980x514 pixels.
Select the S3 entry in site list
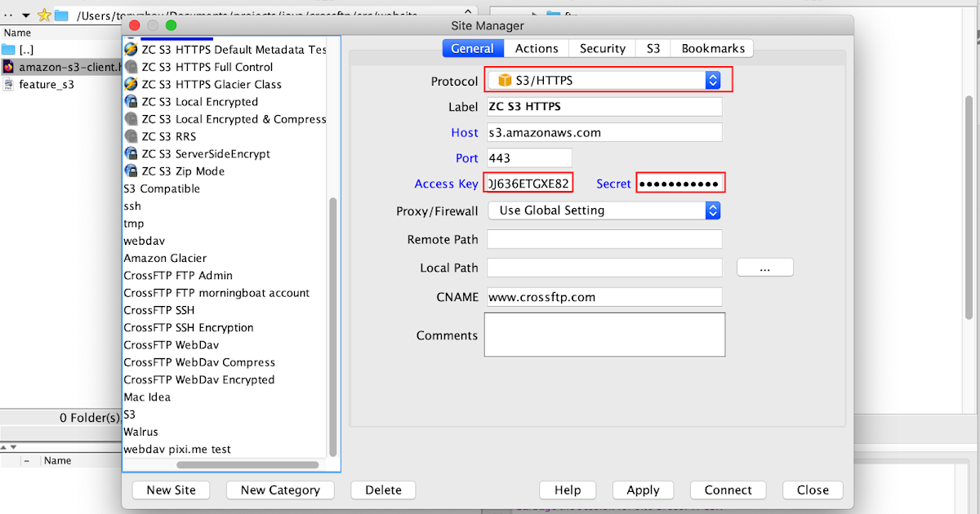pos(130,414)
